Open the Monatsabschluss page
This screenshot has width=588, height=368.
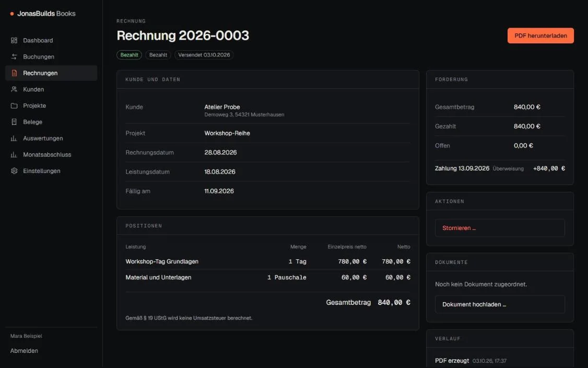point(51,155)
